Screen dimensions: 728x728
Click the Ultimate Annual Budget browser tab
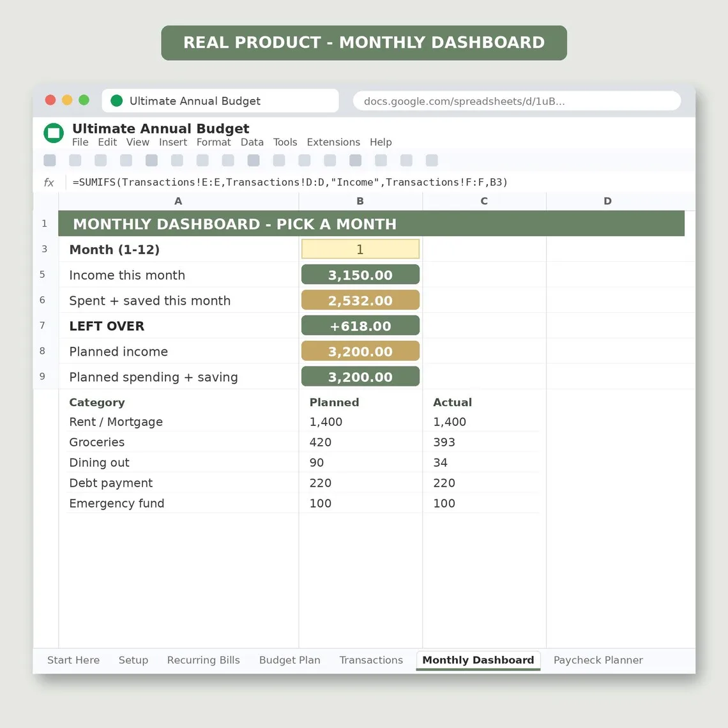click(x=220, y=101)
